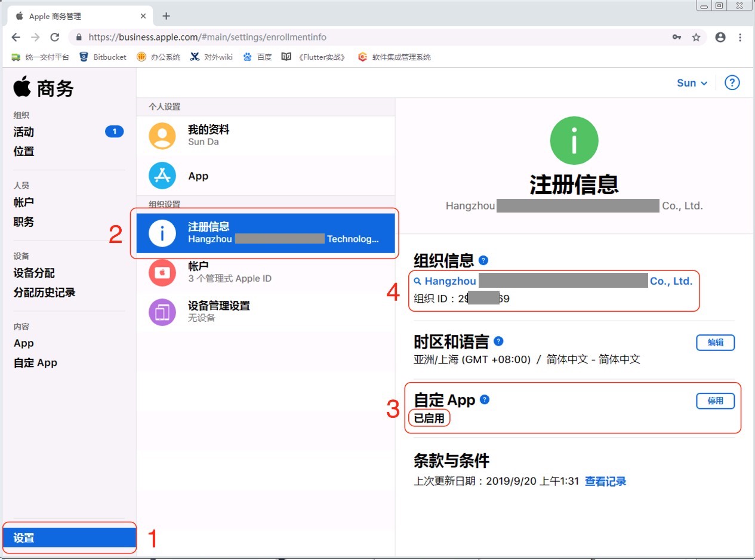Open 设备分配 in the sidebar
This screenshot has width=755, height=560.
pos(34,273)
